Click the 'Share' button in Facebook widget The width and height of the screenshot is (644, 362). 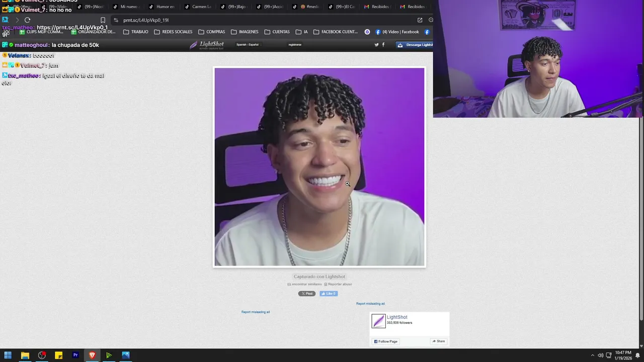point(438,341)
